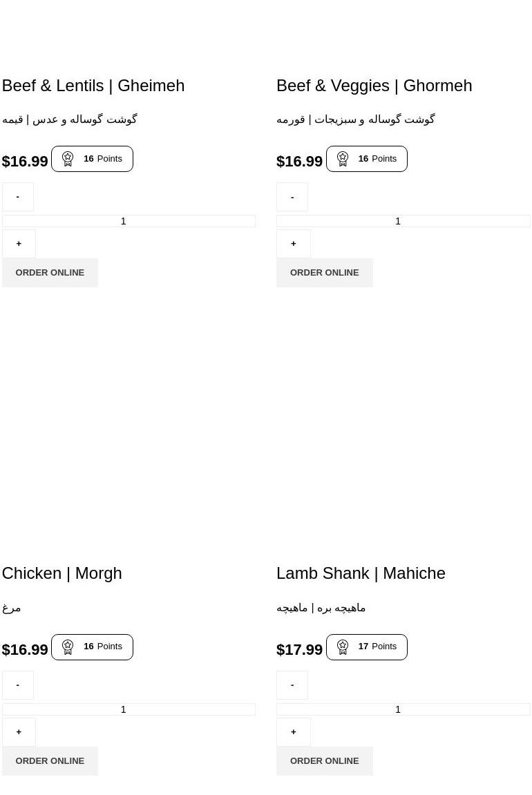Focus the Beef & Lentils quantity field
Image resolution: width=532 pixels, height=795 pixels.
point(129,221)
